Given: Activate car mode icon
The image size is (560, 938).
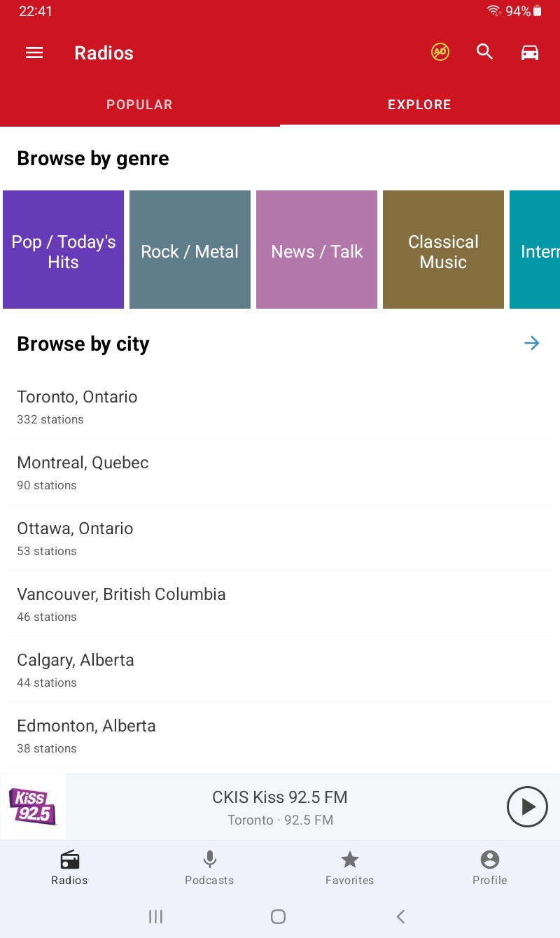Looking at the screenshot, I should pos(530,52).
